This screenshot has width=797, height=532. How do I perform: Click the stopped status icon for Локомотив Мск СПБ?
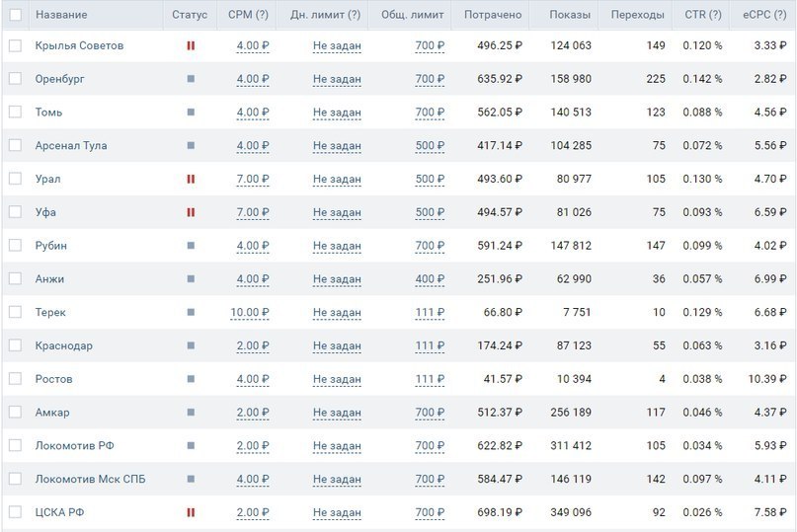191,479
